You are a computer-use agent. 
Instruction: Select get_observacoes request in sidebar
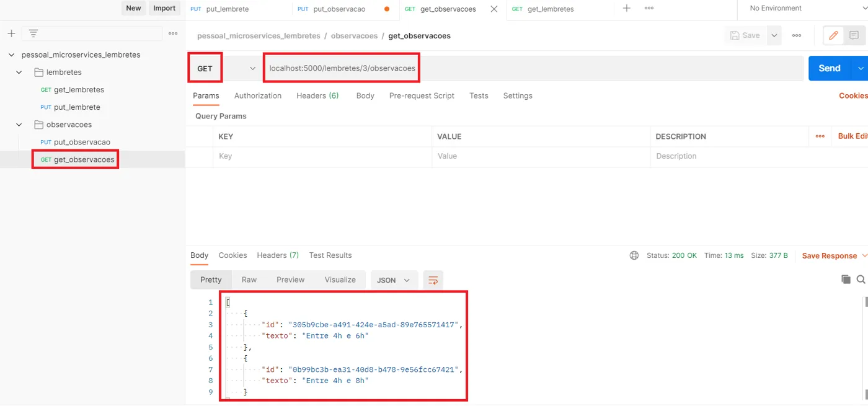pyautogui.click(x=77, y=159)
